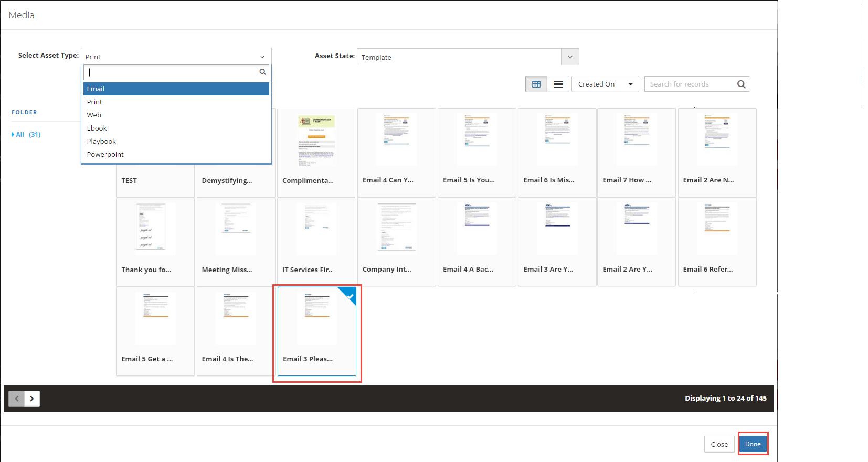The height and width of the screenshot is (462, 868).
Task: Collapse the Select Asset Type dropdown
Action: 262,57
